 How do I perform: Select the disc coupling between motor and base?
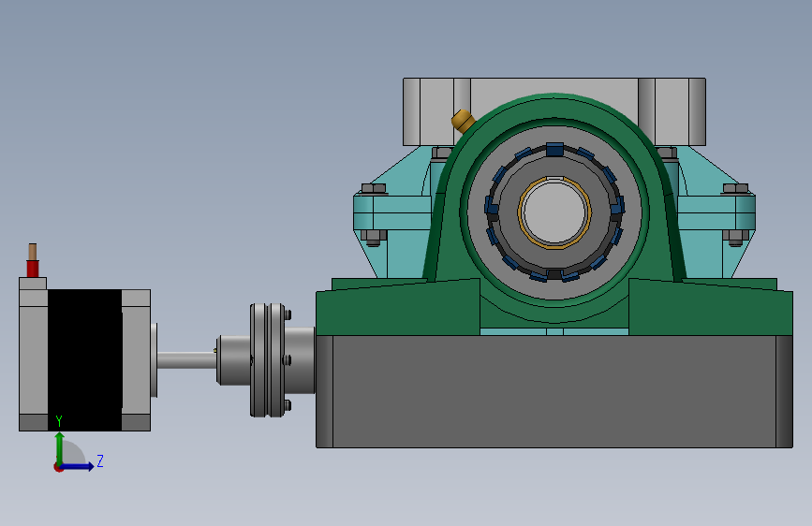pos(267,359)
